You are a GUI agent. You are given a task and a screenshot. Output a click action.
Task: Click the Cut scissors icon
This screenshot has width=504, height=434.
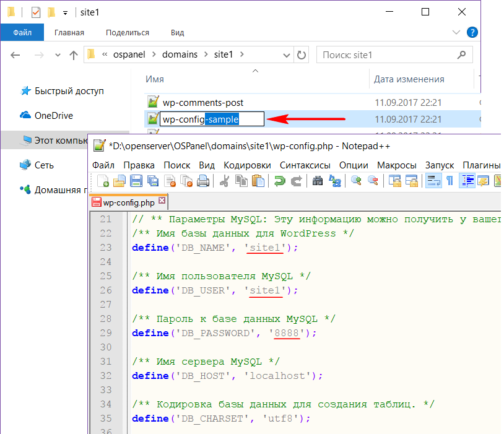click(x=224, y=181)
